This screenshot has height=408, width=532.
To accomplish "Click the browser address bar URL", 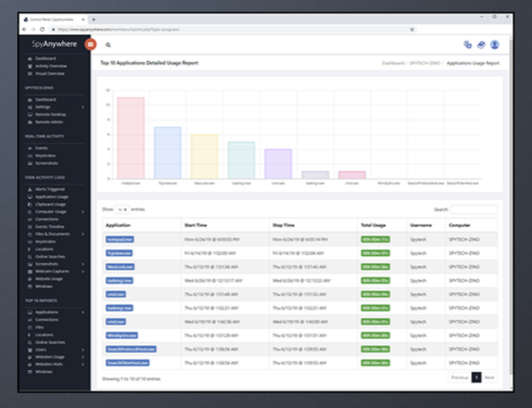I will click(x=118, y=29).
